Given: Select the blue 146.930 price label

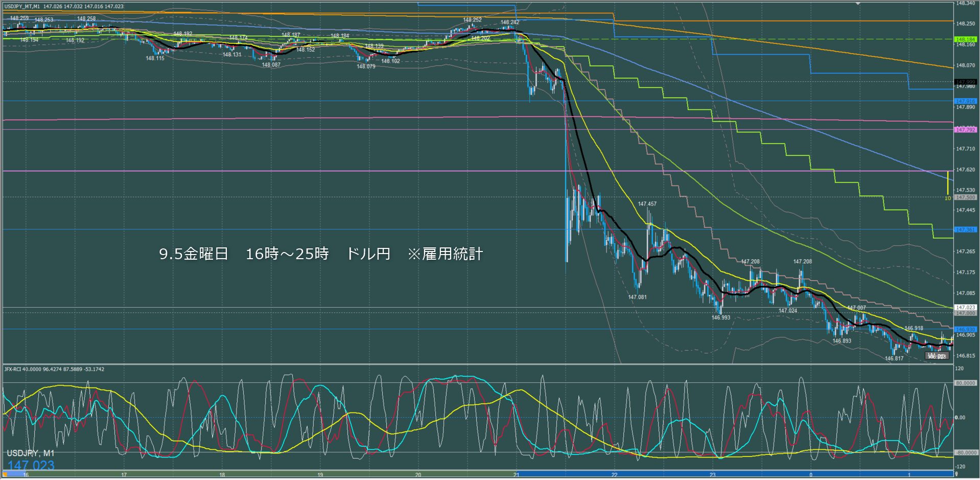Looking at the screenshot, I should (x=965, y=329).
